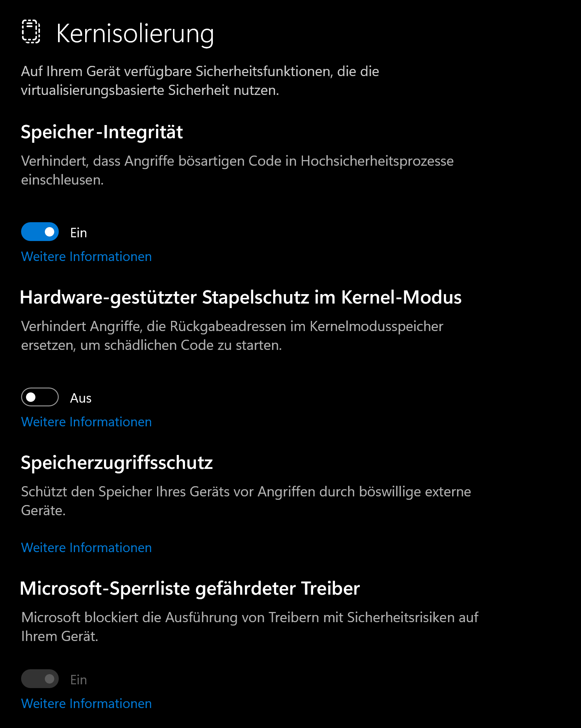
Task: Open Weitere Informationen under Speicherzugriffsschutz
Action: 86,548
